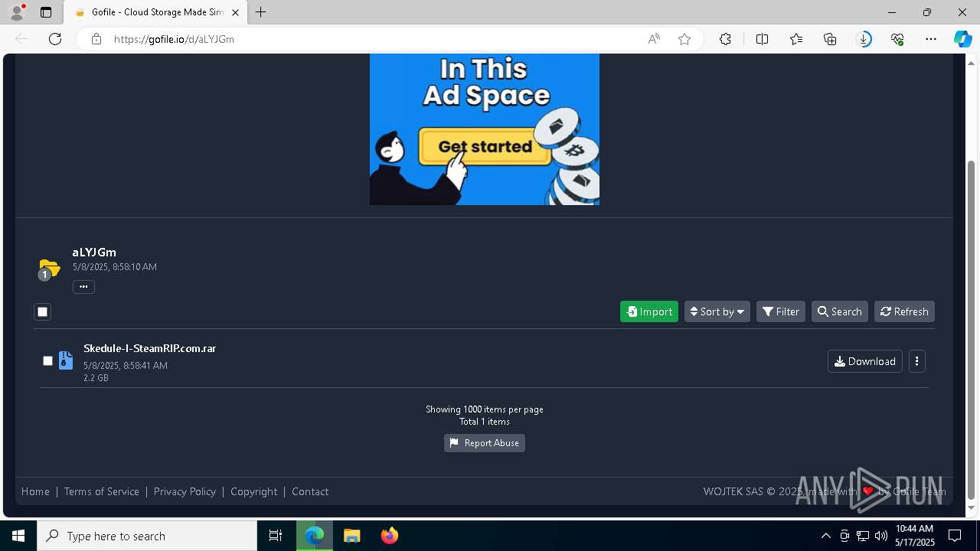Screen dimensions: 980x551
Task: Open Collections icon
Action: (830, 39)
